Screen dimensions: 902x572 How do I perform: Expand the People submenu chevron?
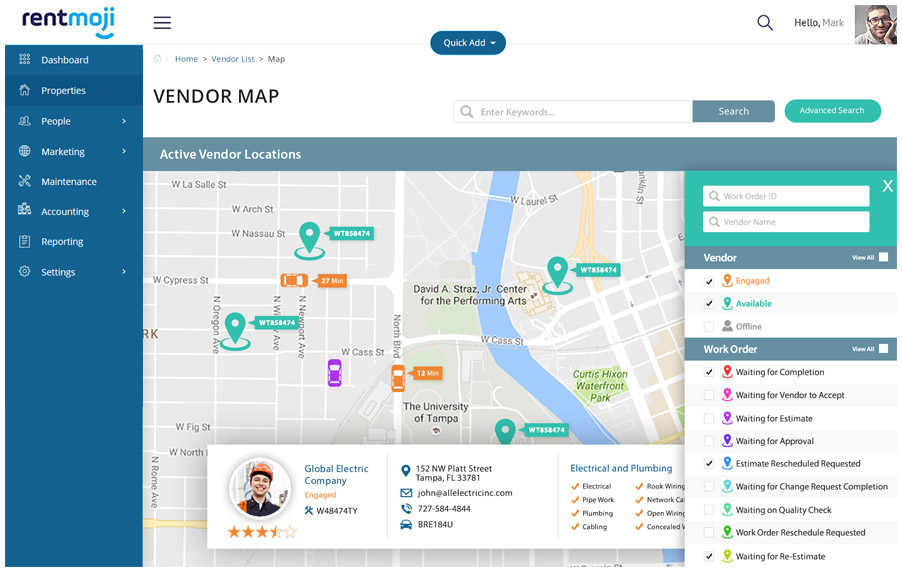(x=124, y=121)
